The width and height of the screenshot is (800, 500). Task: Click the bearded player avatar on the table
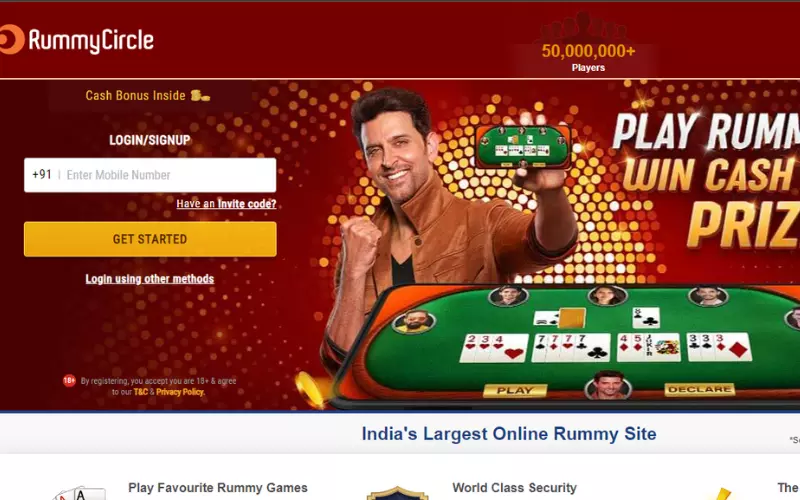pos(414,322)
